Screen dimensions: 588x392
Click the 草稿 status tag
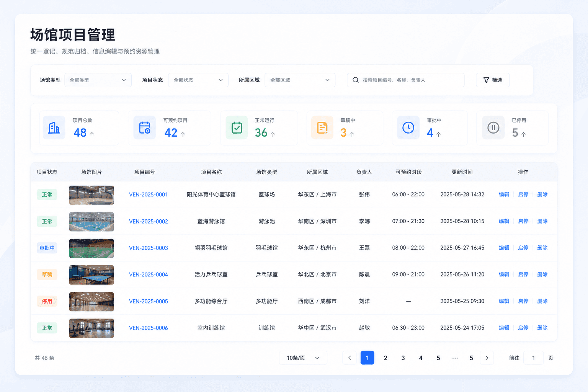pyautogui.click(x=47, y=274)
